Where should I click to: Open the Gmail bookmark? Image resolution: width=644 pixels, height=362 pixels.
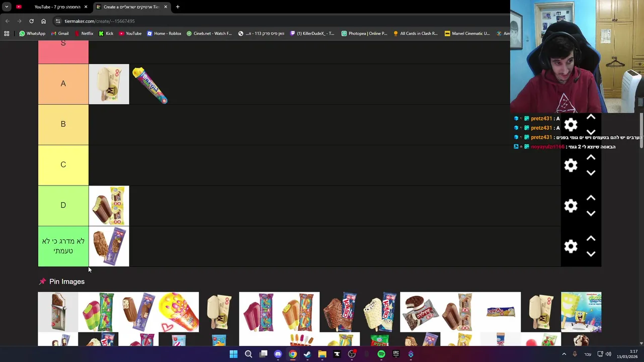60,34
